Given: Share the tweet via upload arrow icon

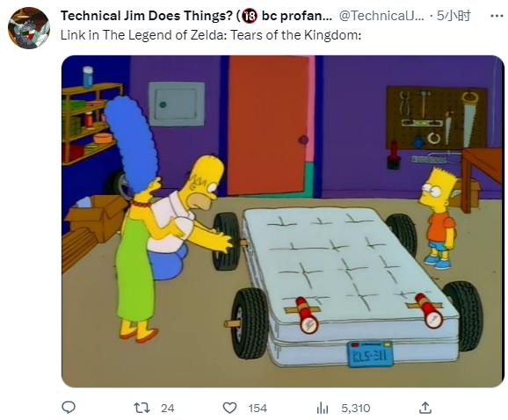Looking at the screenshot, I should coord(425,408).
